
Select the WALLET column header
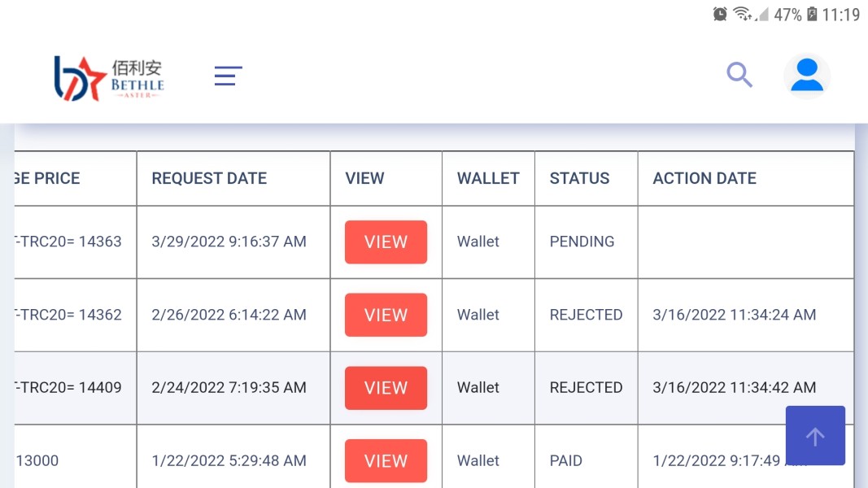(x=488, y=178)
